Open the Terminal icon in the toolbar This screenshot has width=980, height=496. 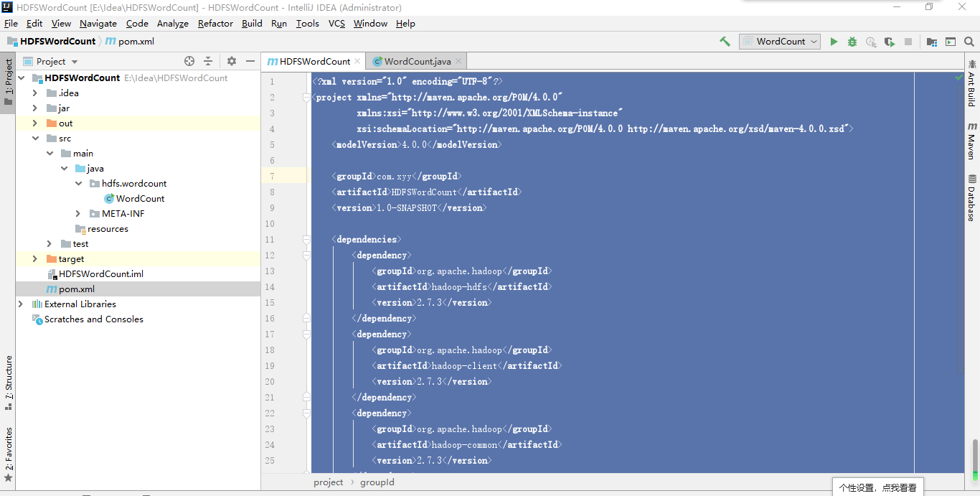click(x=950, y=41)
